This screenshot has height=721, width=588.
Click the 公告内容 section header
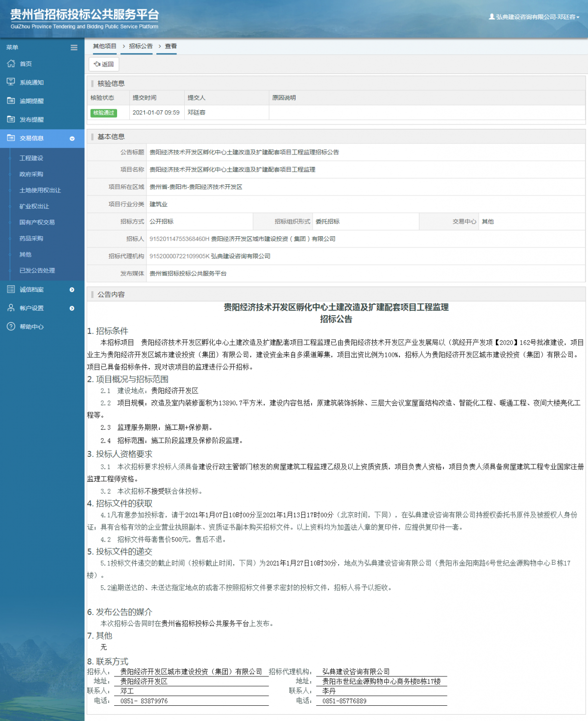[x=111, y=295]
